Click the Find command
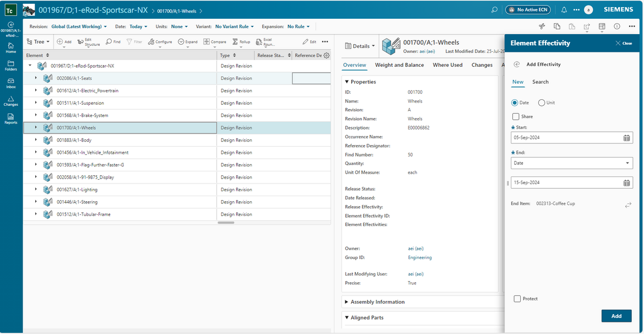Screen dimensions: 644x334 click(113, 41)
